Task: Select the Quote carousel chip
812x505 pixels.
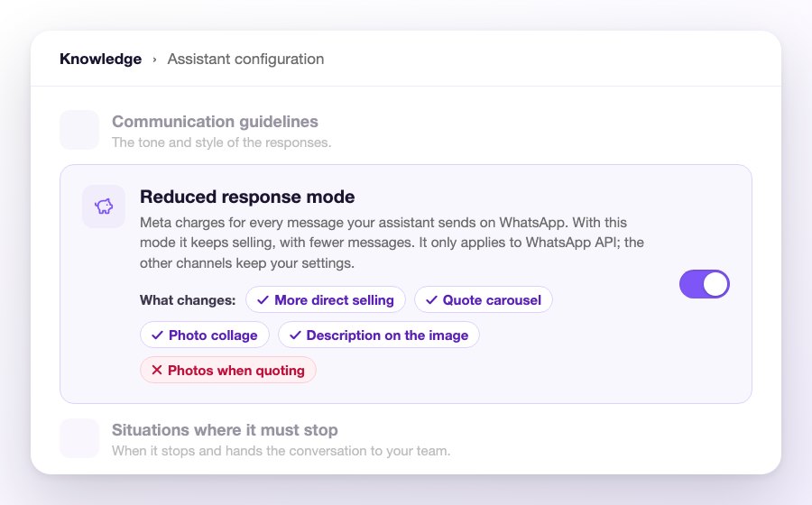Action: (x=484, y=300)
